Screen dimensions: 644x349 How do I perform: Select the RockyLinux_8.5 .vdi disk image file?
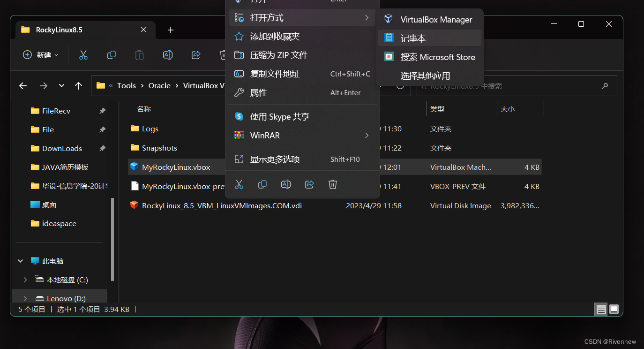(x=222, y=205)
